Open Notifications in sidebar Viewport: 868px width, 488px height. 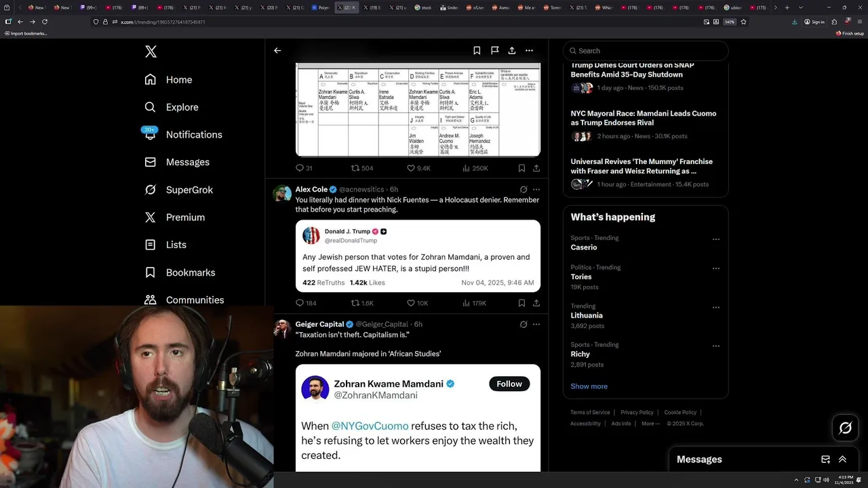tap(183, 134)
